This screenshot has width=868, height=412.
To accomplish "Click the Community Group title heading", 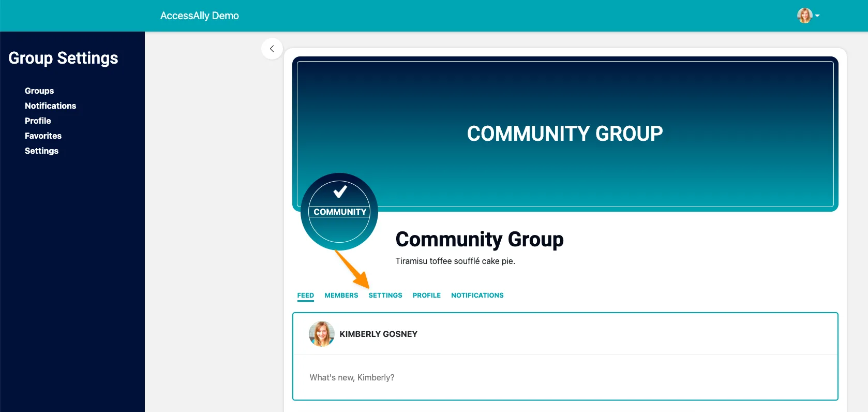I will 479,239.
